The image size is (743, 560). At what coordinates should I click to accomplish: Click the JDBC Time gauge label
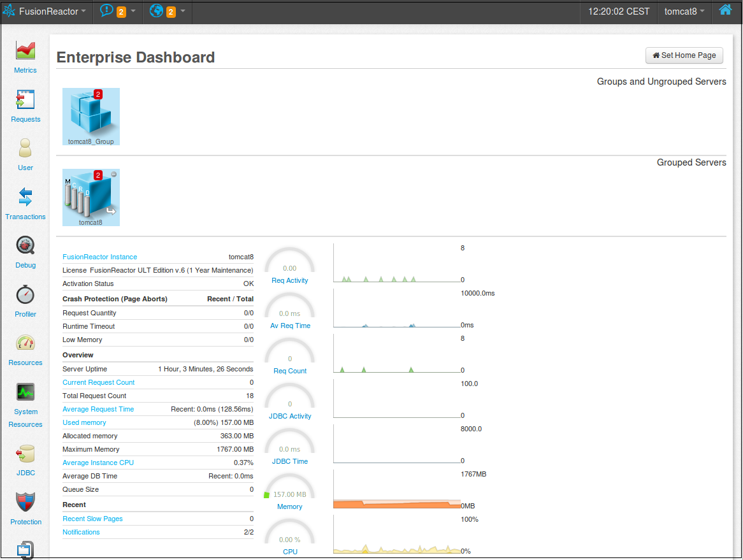tap(290, 461)
